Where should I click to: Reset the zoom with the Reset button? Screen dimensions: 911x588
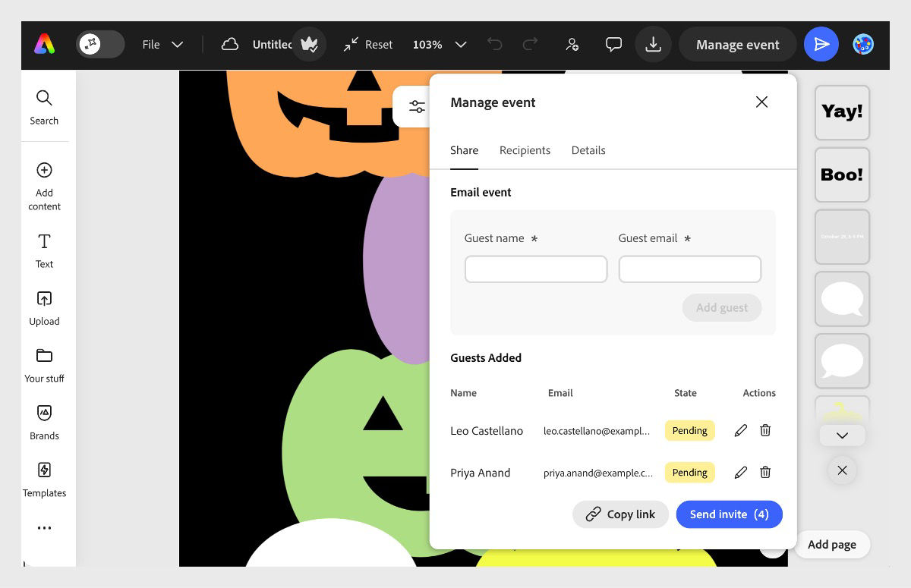367,45
